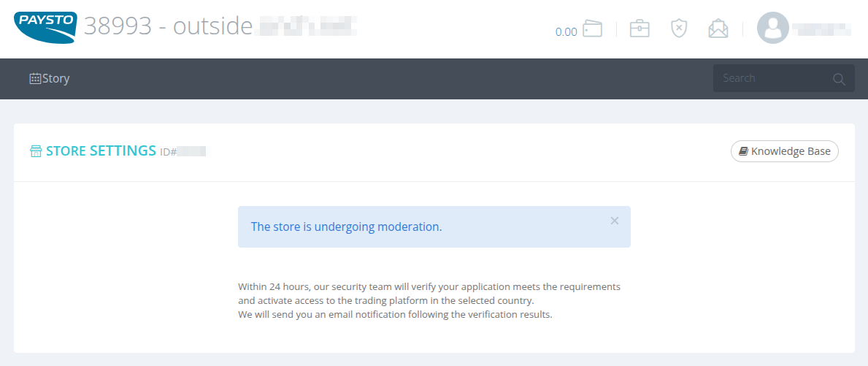This screenshot has width=868, height=366.
Task: Focus the Search input field
Action: pos(783,78)
